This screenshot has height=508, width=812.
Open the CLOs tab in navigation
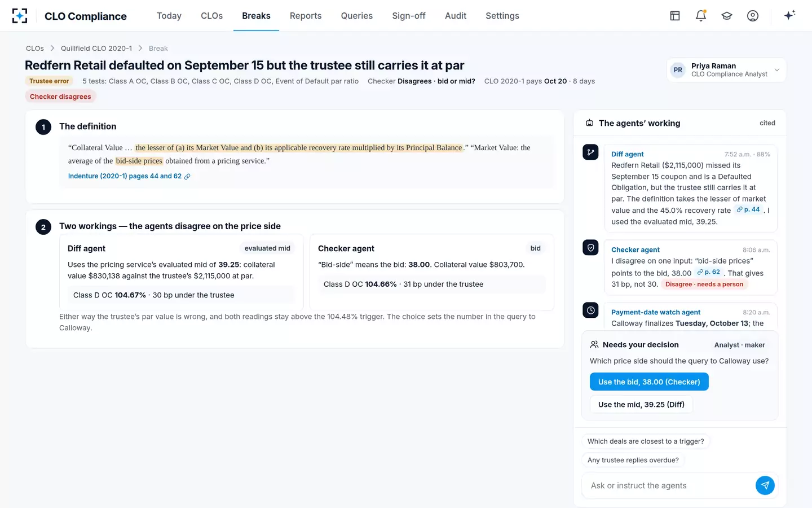point(212,16)
